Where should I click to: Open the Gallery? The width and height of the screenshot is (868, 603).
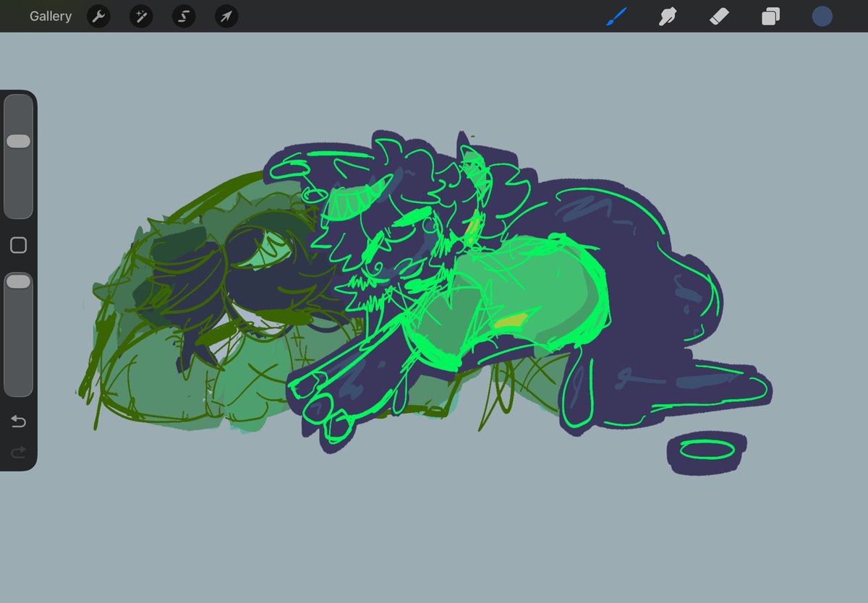click(51, 16)
